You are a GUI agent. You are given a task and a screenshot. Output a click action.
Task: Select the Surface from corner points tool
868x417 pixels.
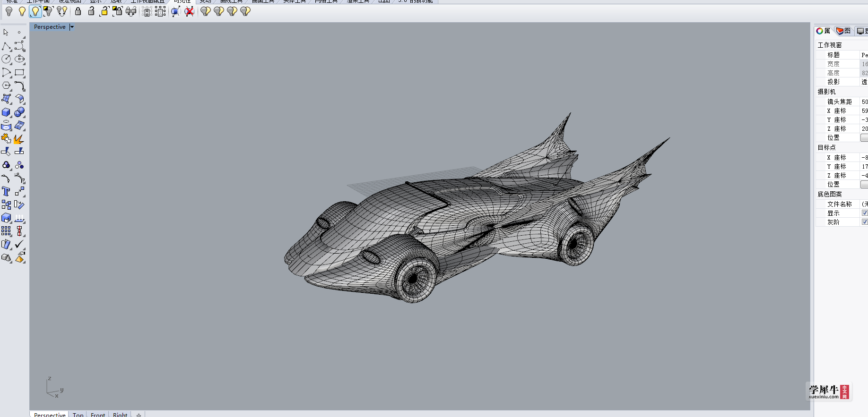click(x=6, y=99)
